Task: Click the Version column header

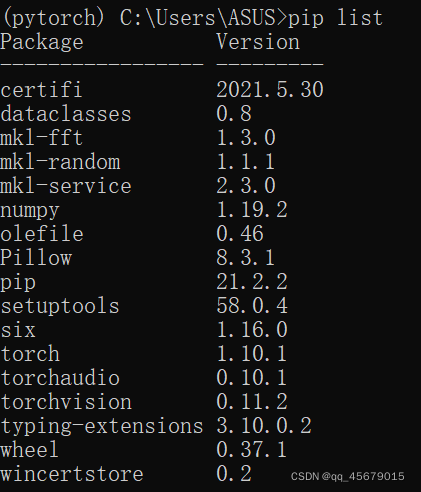Action: click(x=258, y=42)
